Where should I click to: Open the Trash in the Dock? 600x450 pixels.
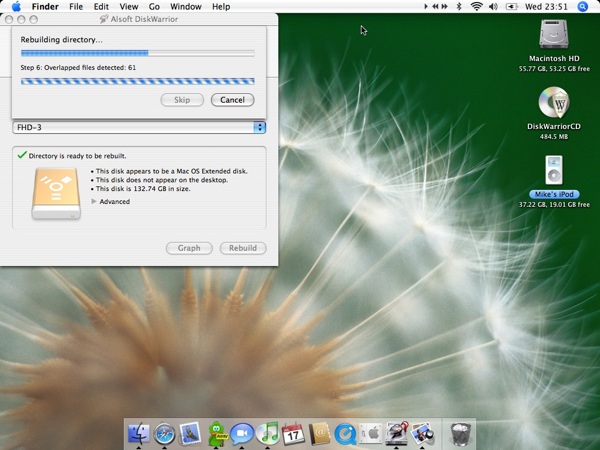[460, 433]
